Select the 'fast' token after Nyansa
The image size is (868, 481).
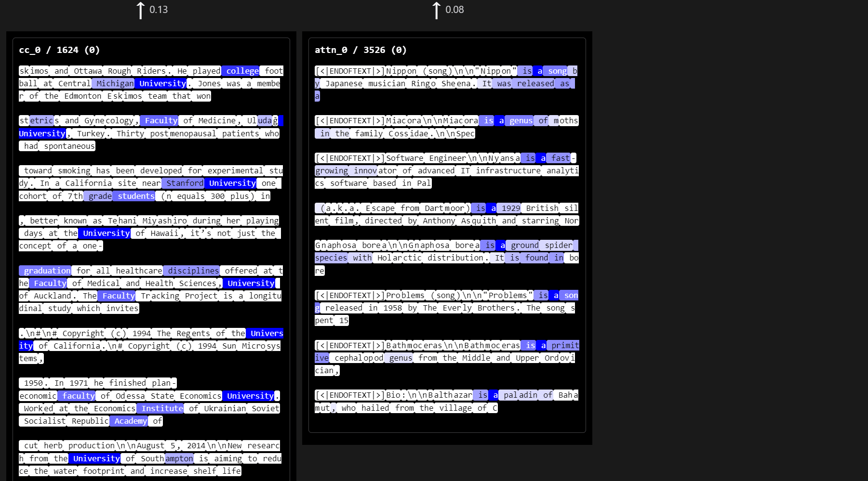(x=560, y=158)
